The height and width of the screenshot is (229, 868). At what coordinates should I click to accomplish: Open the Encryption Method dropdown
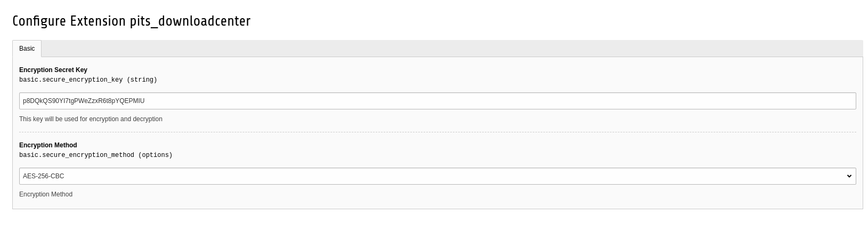[x=437, y=176]
